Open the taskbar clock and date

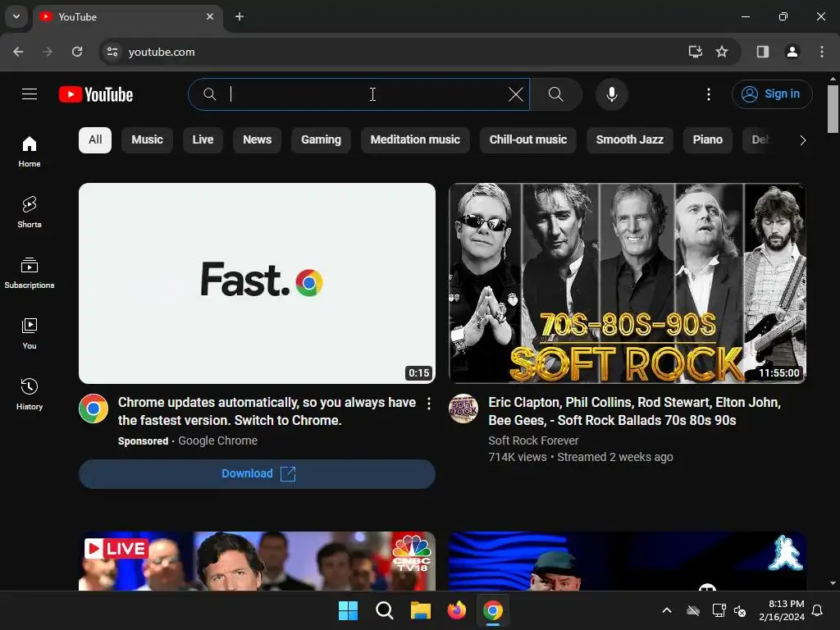click(x=782, y=610)
